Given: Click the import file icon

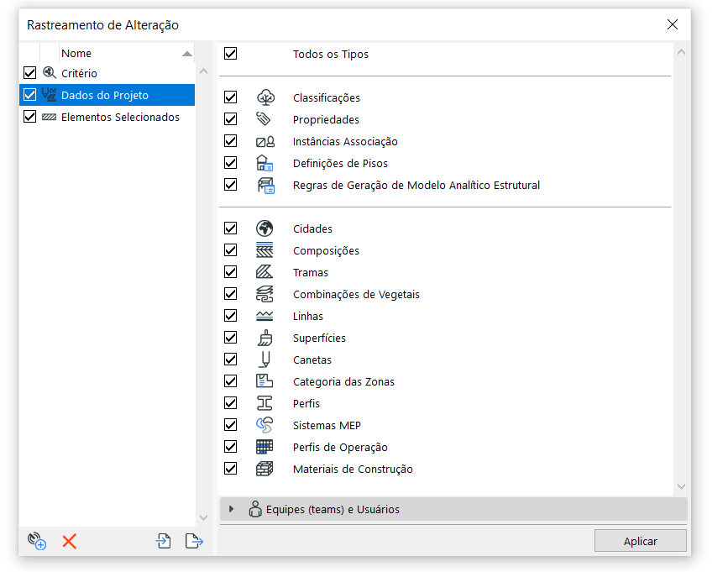Looking at the screenshot, I should pyautogui.click(x=164, y=541).
